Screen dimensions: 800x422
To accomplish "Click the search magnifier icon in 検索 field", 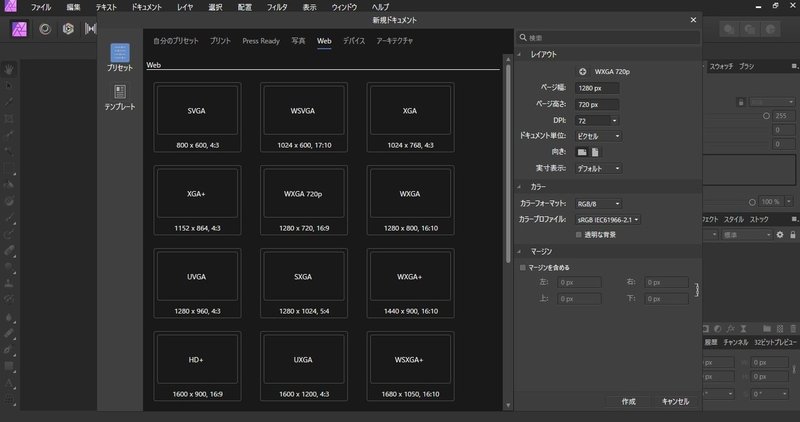I will click(523, 37).
